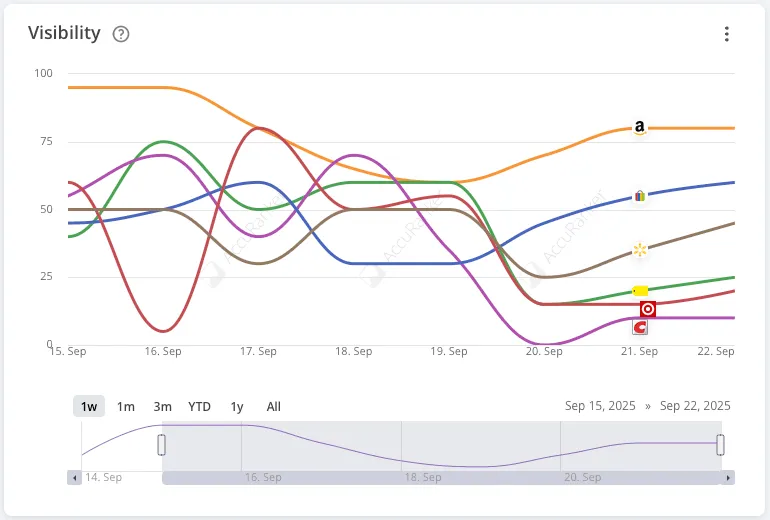The height and width of the screenshot is (520, 770).
Task: Select the YTD time range
Action: pyautogui.click(x=200, y=406)
